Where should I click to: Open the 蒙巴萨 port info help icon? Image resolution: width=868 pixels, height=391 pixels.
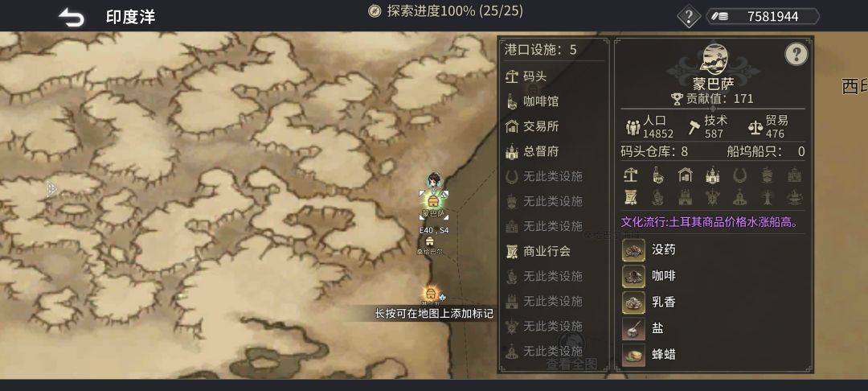[796, 54]
